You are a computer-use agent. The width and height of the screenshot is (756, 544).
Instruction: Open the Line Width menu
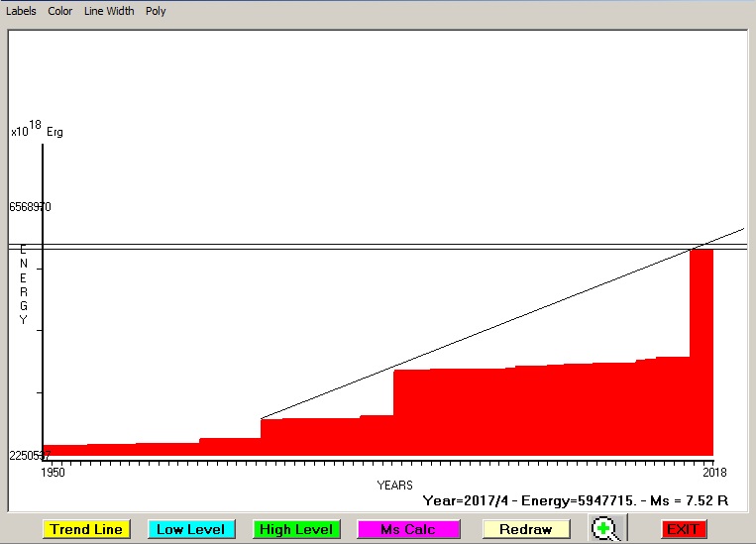click(x=108, y=11)
